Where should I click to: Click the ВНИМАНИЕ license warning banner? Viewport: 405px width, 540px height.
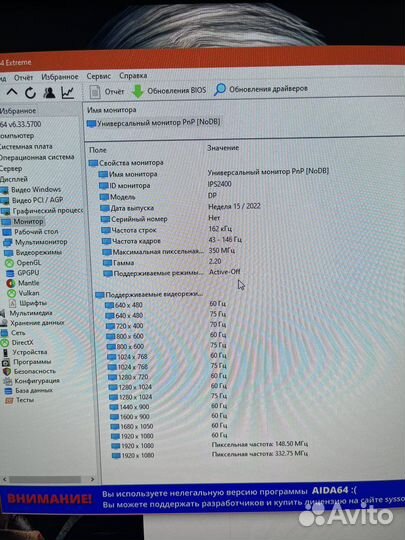pyautogui.click(x=203, y=498)
